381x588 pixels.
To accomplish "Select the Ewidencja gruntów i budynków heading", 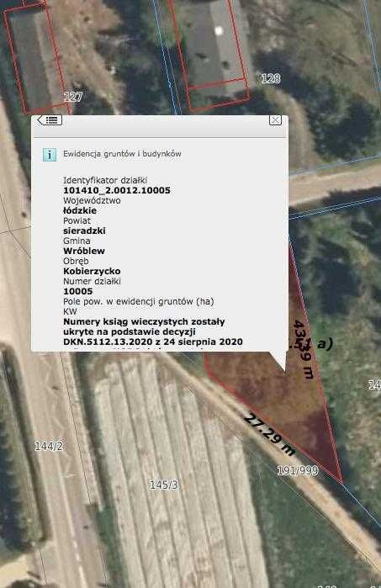I will [122, 154].
